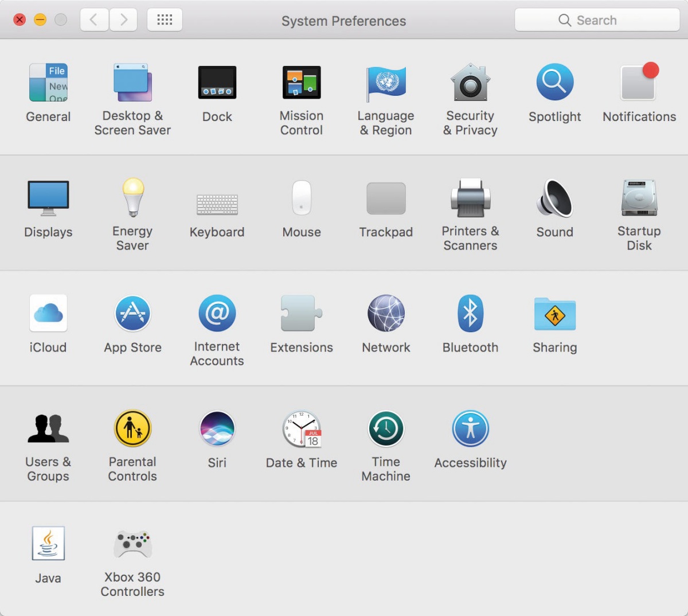688x616 pixels.
Task: Open the Java control panel icon
Action: click(48, 543)
